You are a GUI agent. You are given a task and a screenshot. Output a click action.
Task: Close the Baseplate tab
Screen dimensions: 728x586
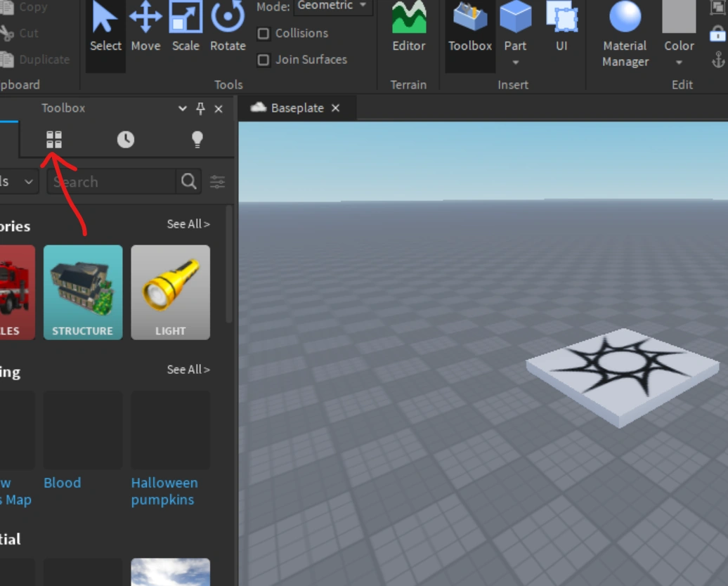click(x=336, y=108)
